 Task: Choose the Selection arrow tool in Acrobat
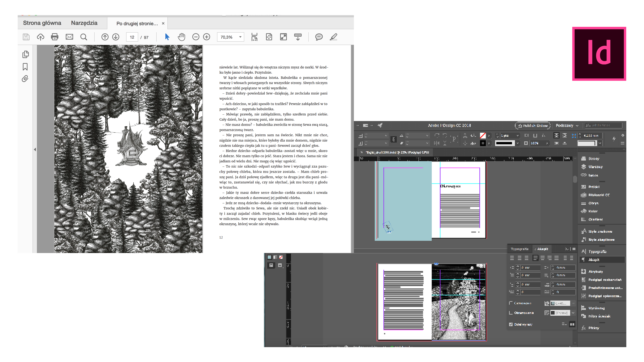coord(167,37)
